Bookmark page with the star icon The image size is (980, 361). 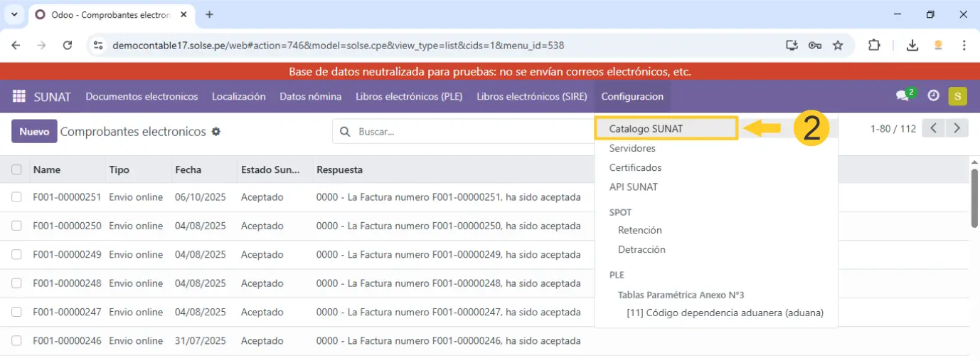point(838,45)
